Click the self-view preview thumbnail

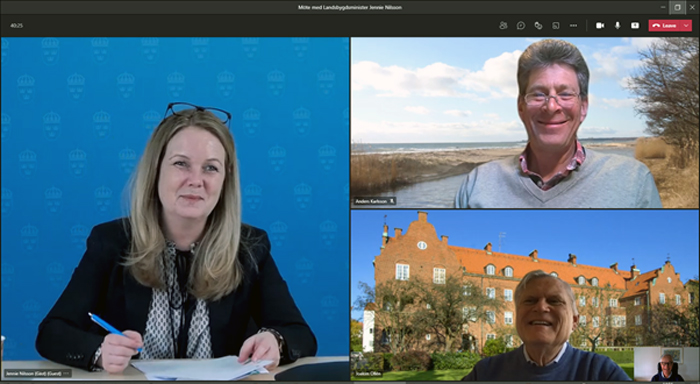coord(666,364)
